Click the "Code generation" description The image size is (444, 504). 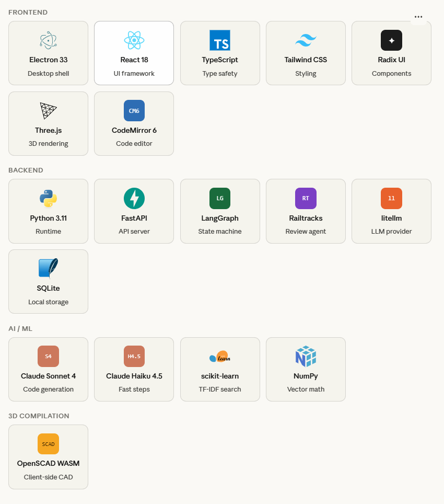pos(48,389)
